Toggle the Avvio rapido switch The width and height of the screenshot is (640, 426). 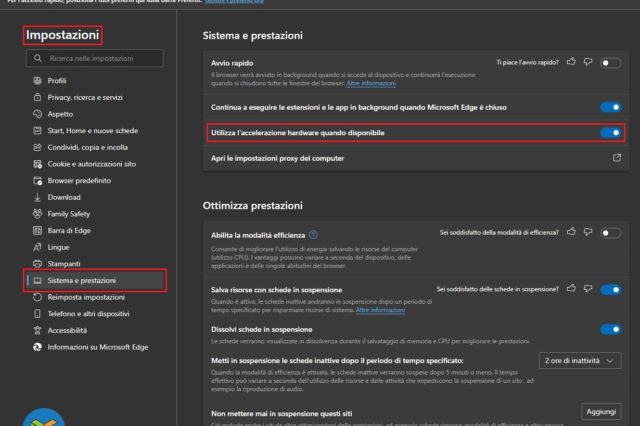click(610, 62)
